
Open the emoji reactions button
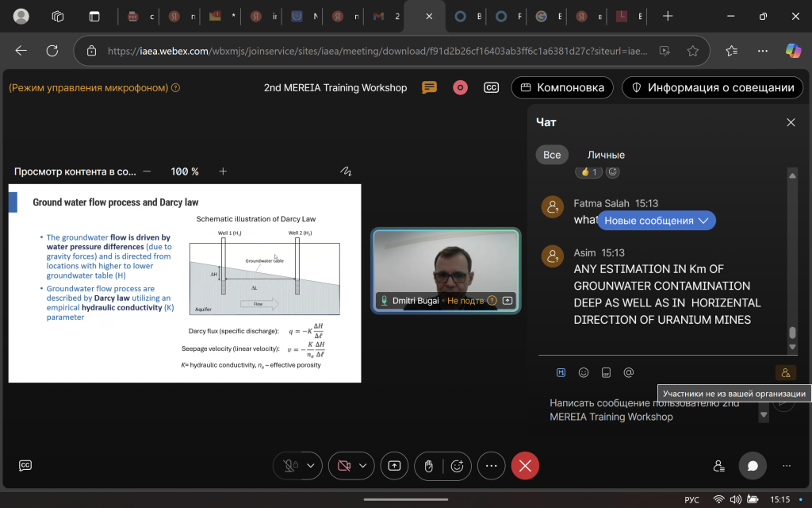[x=457, y=466]
